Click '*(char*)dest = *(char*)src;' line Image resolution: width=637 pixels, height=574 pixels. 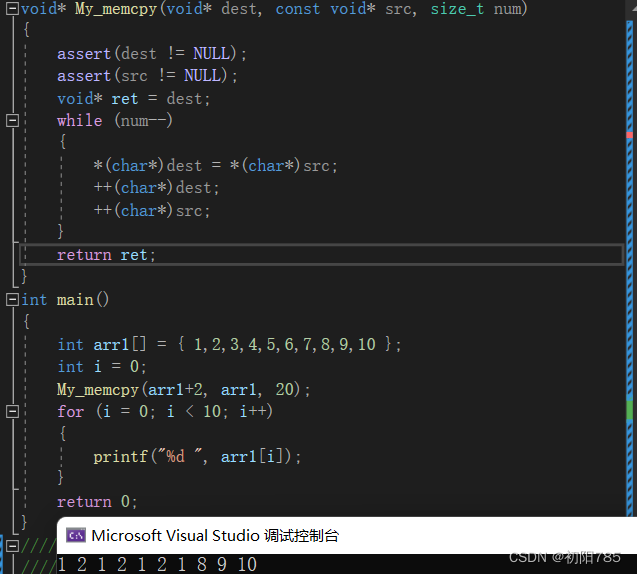(x=215, y=166)
